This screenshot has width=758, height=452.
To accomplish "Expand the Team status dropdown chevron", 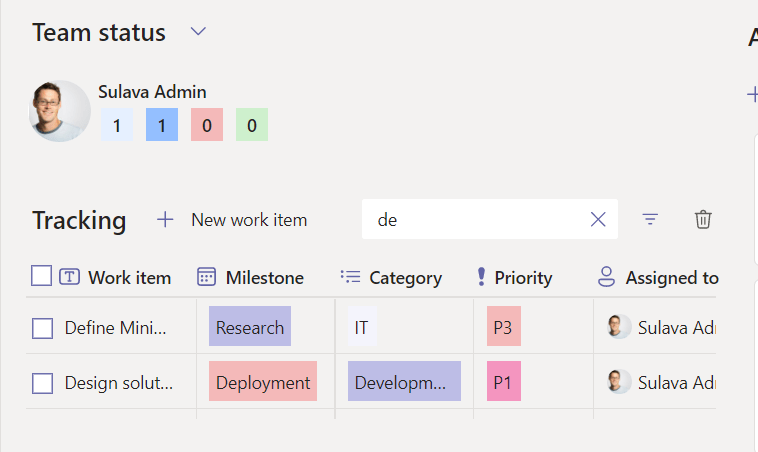I will tap(198, 32).
